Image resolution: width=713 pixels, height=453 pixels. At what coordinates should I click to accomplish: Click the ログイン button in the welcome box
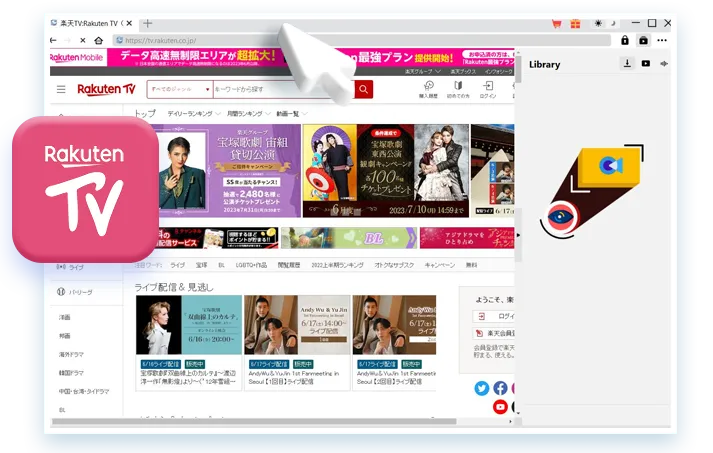point(493,316)
